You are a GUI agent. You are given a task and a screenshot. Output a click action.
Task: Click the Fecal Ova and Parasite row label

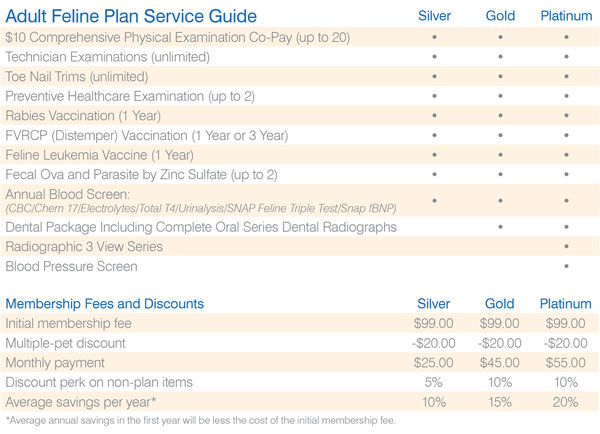click(141, 175)
